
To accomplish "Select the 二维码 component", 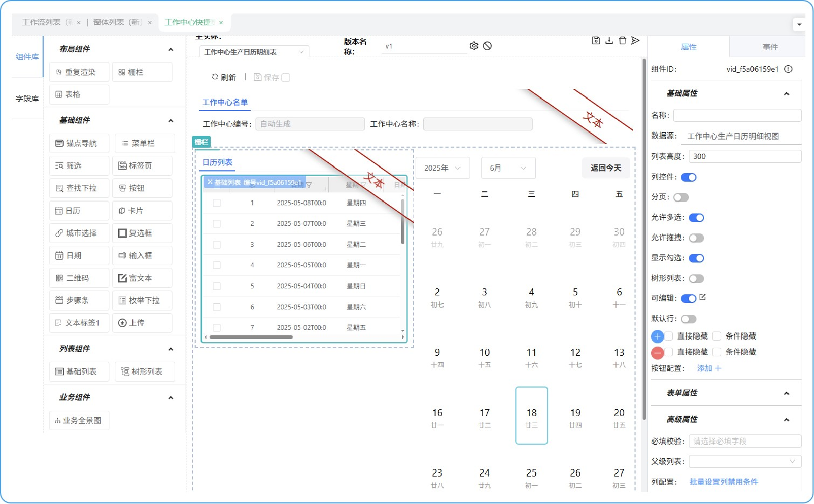I will pos(79,278).
